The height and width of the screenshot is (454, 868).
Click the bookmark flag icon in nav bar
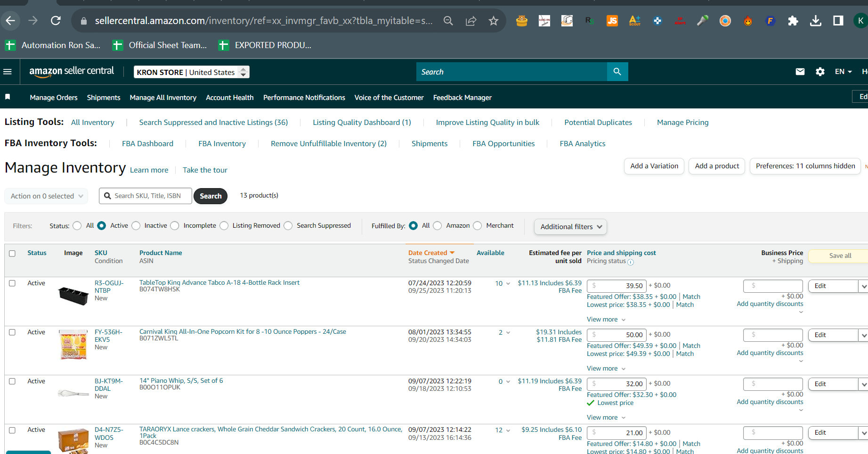[8, 97]
